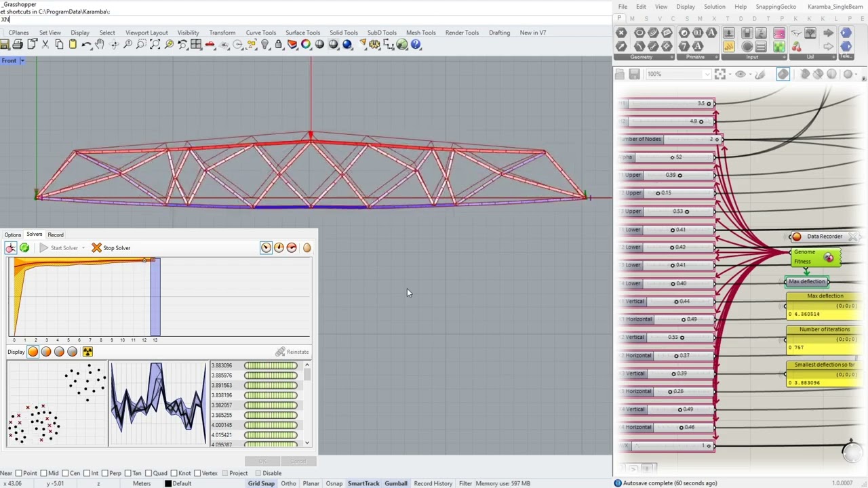Viewport: 868px width, 488px height.
Task: Click the Grasshopper launcher icon in Rhino toolbar
Action: click(402, 45)
